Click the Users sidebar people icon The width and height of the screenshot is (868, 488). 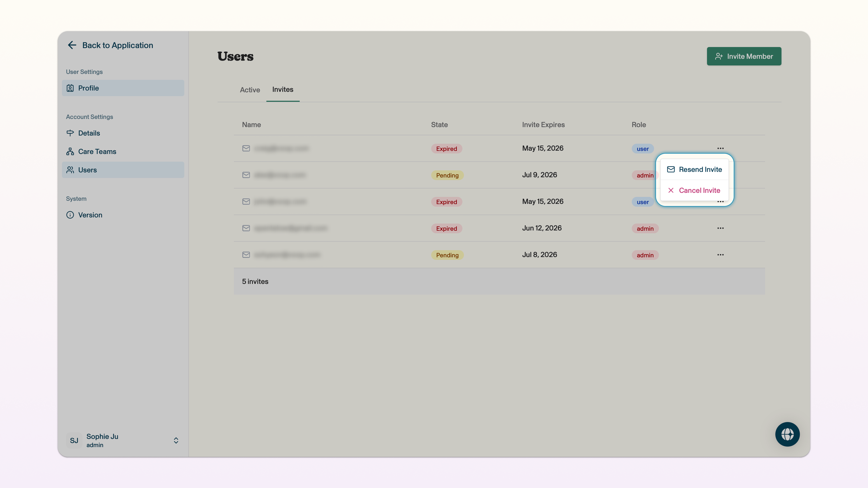(70, 170)
